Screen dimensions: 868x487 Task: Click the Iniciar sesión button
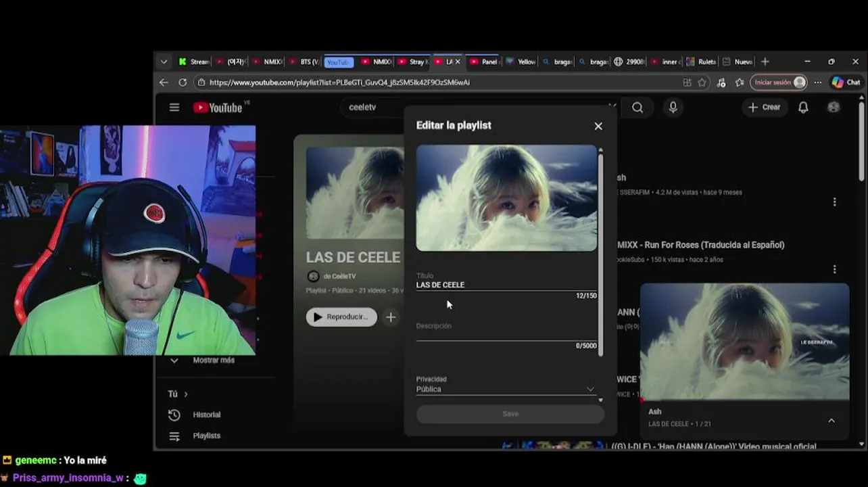[778, 83]
